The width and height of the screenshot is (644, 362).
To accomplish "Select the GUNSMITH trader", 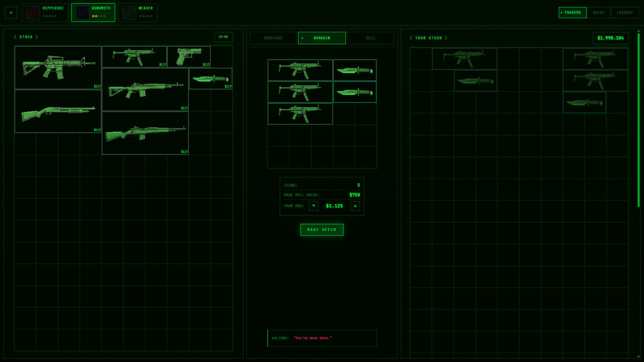I will (93, 12).
